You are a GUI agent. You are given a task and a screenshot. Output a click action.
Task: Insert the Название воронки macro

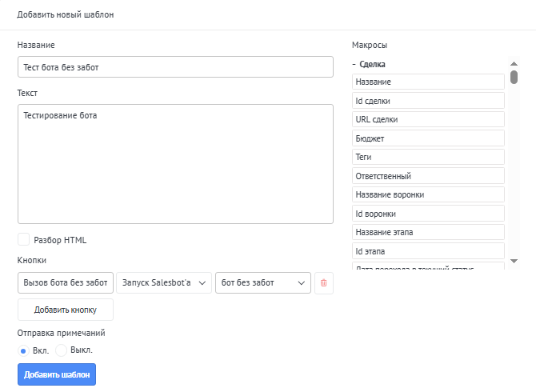[x=428, y=194]
